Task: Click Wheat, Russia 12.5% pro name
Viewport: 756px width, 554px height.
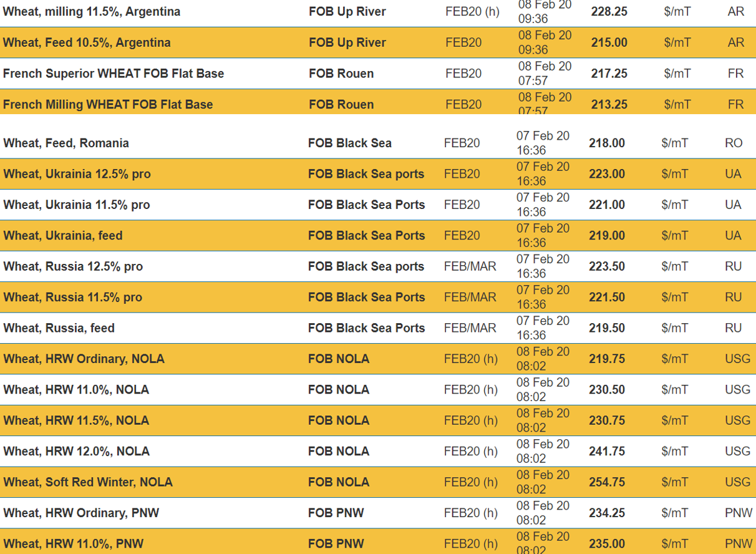Action: click(x=73, y=266)
